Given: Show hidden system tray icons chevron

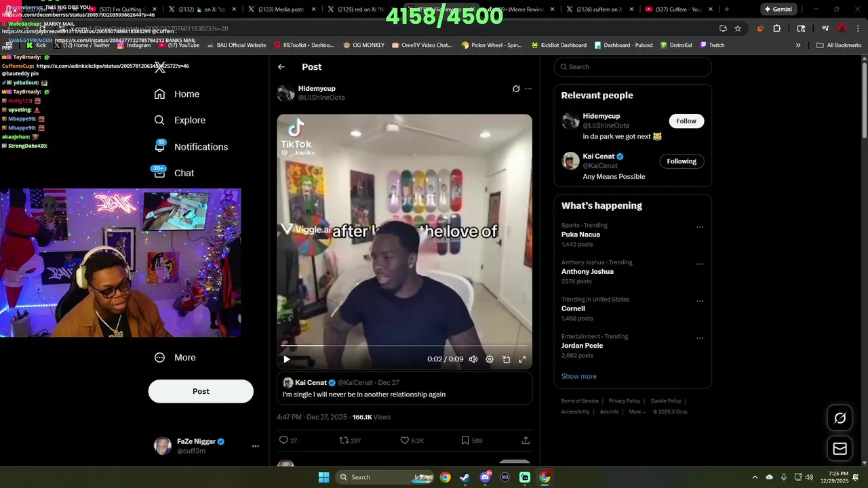Looking at the screenshot, I should [x=755, y=477].
